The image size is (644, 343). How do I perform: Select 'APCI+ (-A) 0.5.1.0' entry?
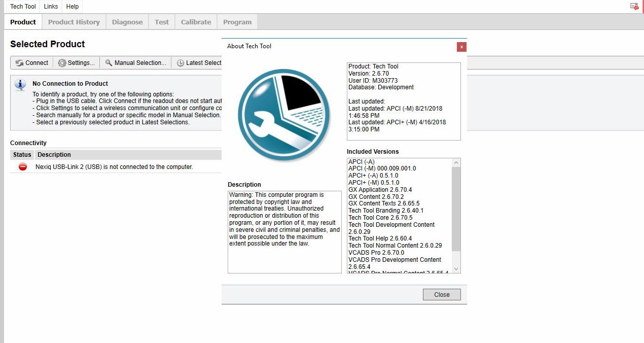click(x=373, y=176)
